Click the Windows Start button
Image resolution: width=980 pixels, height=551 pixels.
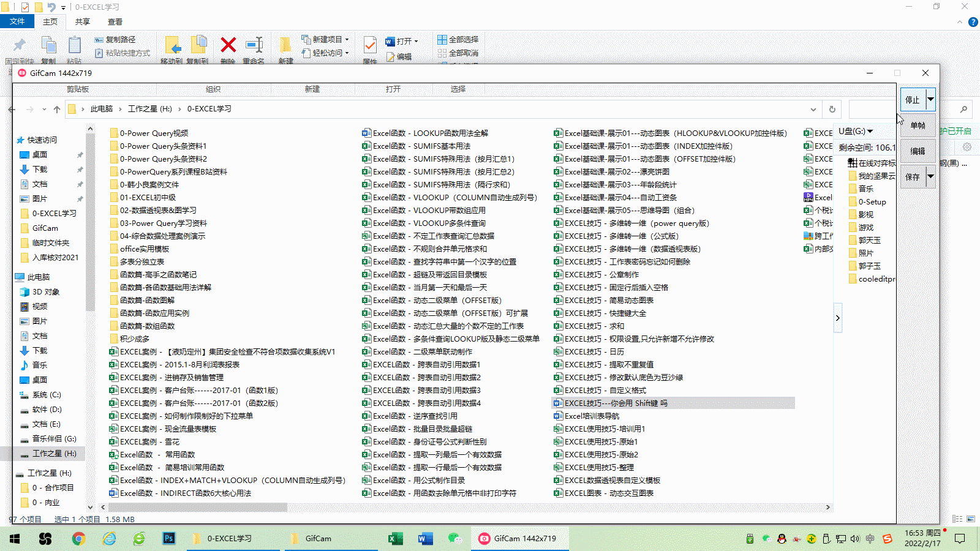(x=15, y=539)
